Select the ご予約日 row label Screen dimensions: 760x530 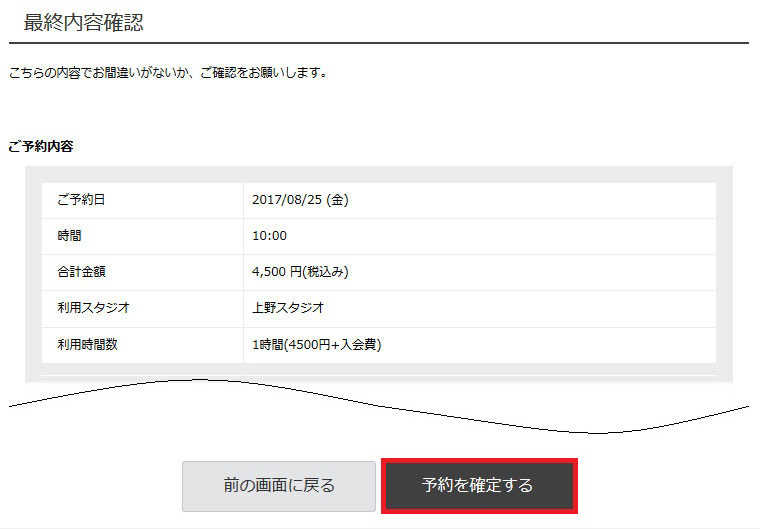[81, 200]
